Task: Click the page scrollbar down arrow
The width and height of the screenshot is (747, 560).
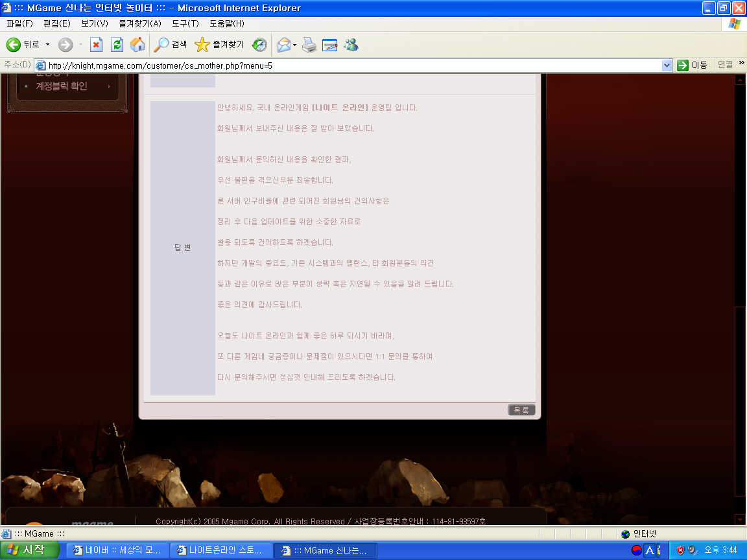Action: (740, 520)
